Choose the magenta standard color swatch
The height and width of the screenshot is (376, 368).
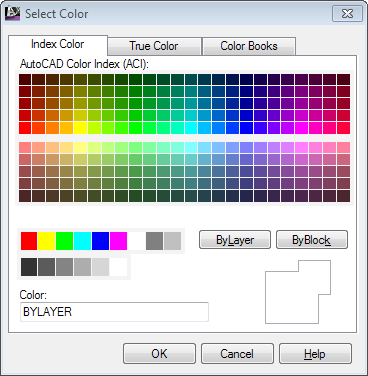(x=119, y=241)
